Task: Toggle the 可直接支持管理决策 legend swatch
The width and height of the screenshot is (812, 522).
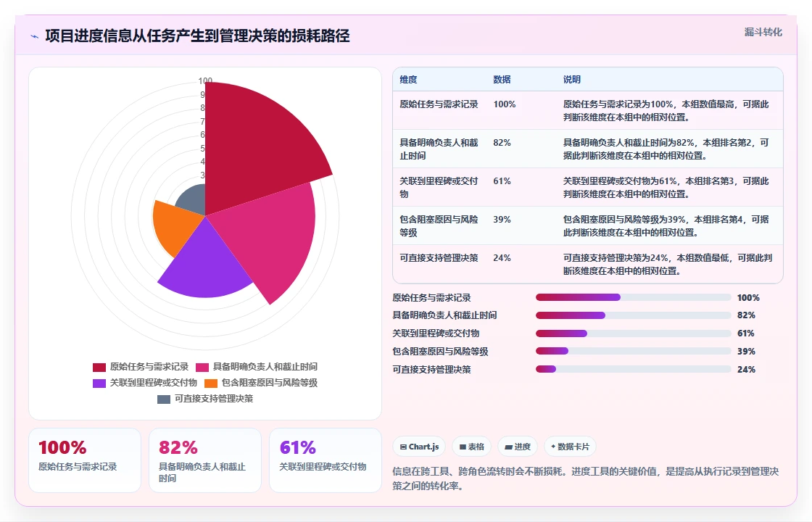Action: click(x=164, y=399)
